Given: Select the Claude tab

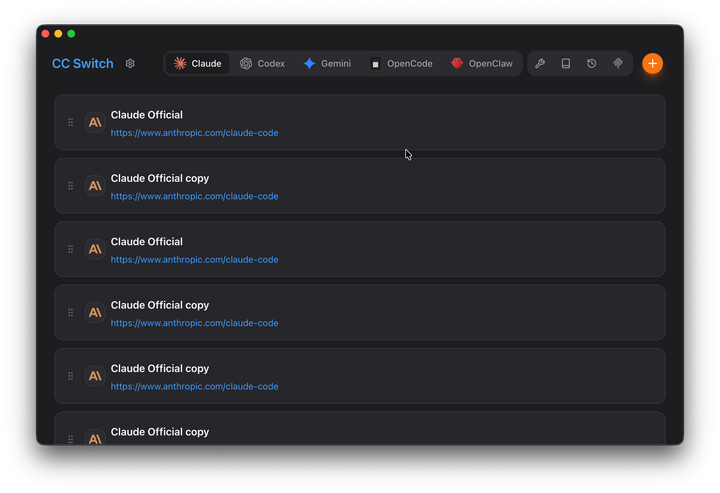Looking at the screenshot, I should click(197, 63).
